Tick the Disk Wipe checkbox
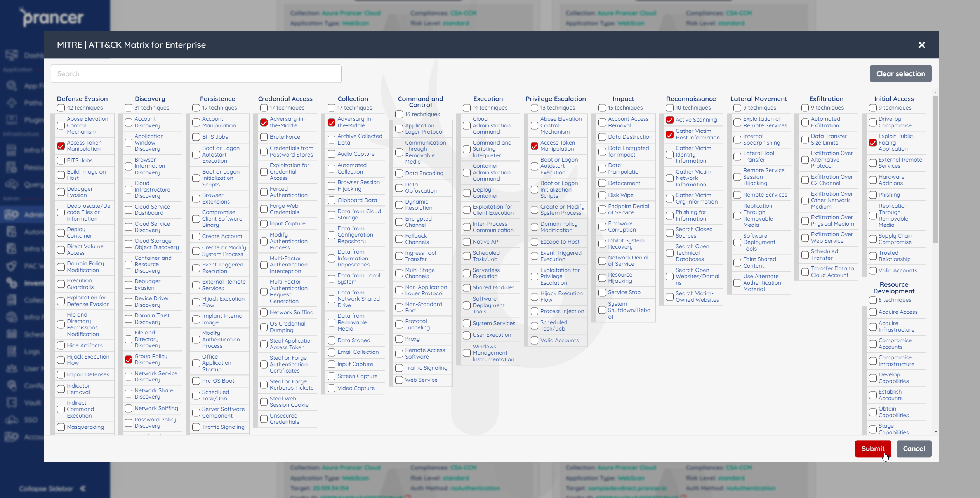 602,195
